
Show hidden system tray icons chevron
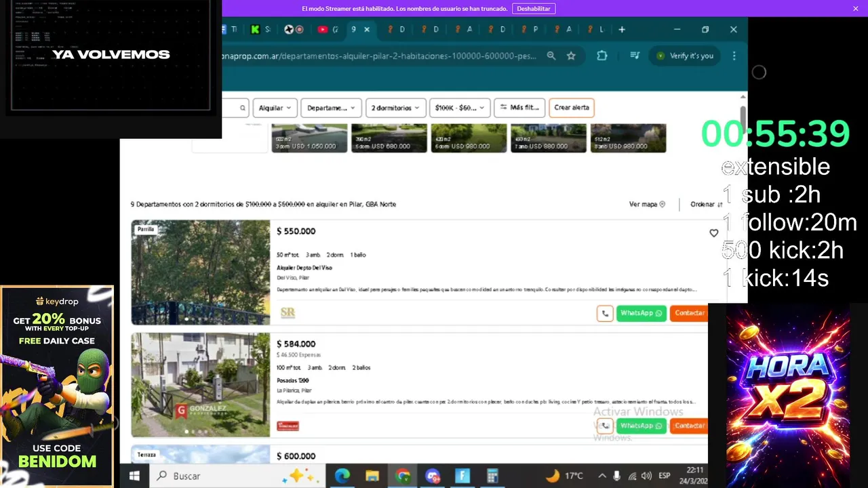click(x=601, y=476)
